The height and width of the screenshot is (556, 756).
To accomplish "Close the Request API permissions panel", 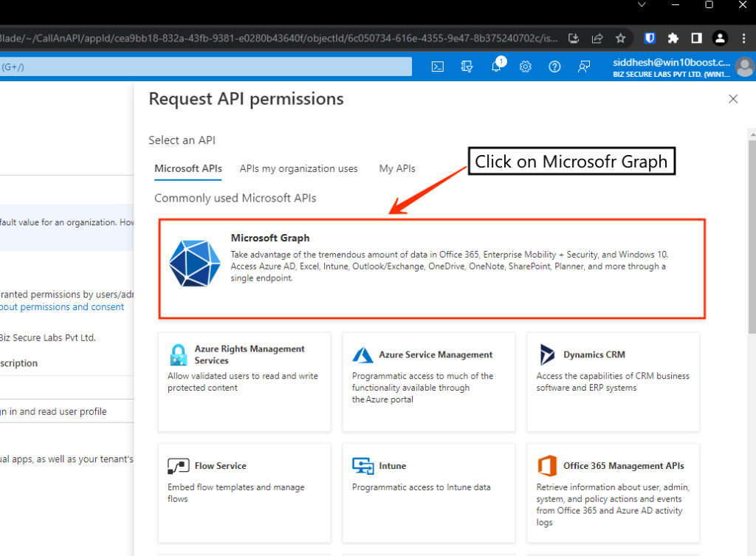I will point(733,99).
